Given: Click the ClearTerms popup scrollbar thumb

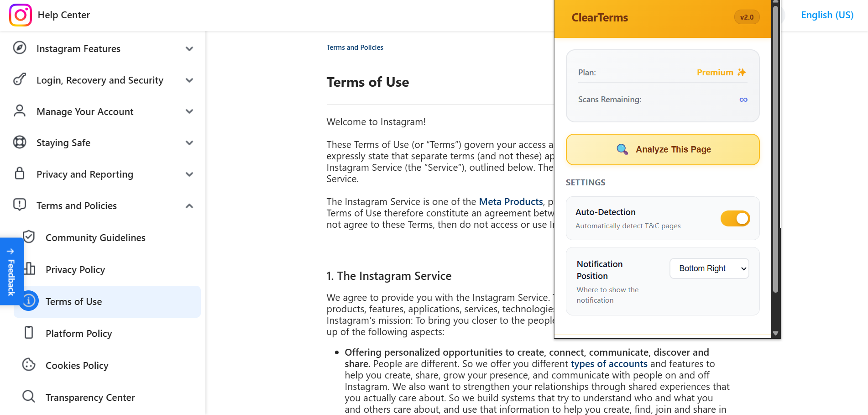Looking at the screenshot, I should [x=775, y=149].
